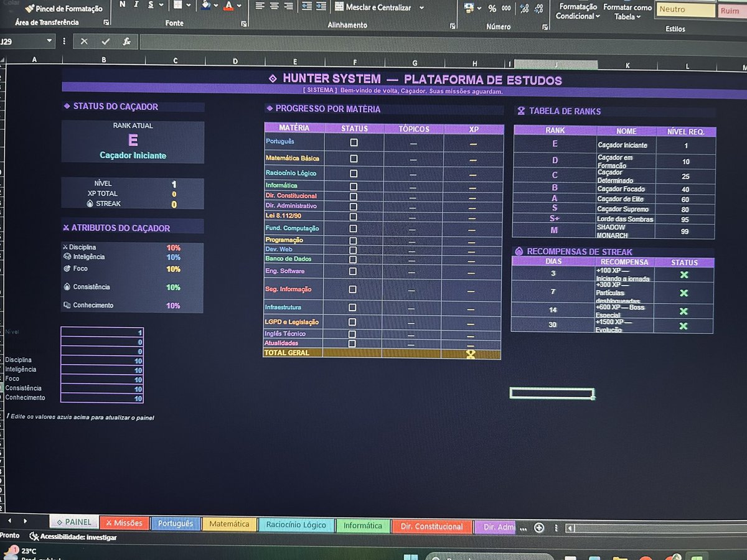Check the LGPD e Legislação status checkbox
The width and height of the screenshot is (747, 560).
352,322
